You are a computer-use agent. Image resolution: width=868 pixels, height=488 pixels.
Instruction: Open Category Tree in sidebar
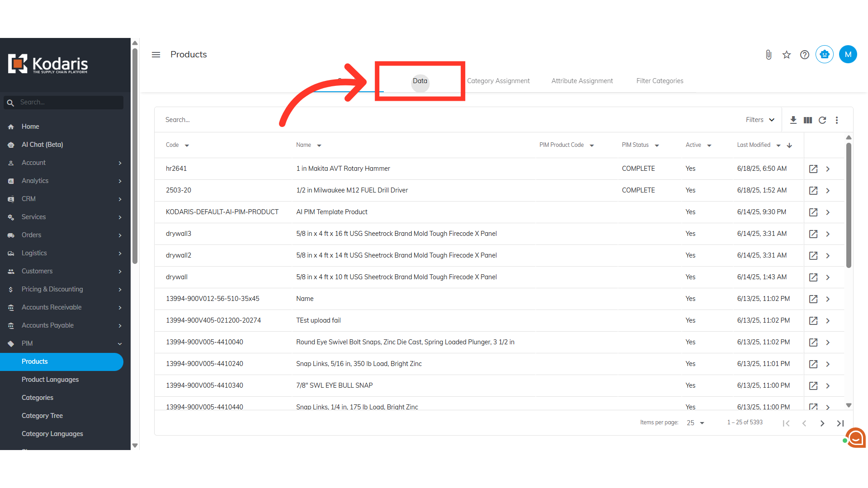coord(42,416)
